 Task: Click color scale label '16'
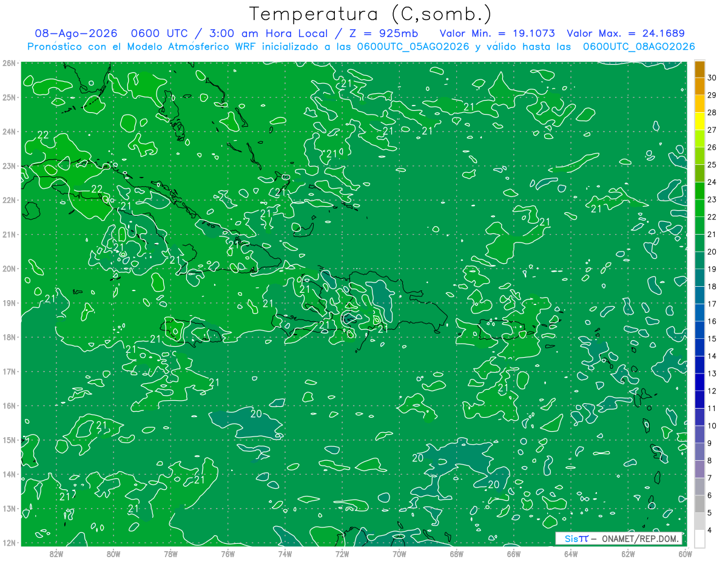[712, 321]
